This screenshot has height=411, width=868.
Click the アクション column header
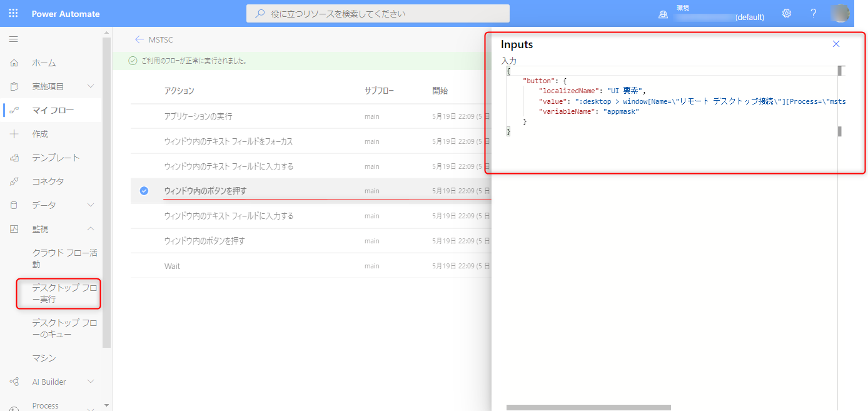pos(179,91)
